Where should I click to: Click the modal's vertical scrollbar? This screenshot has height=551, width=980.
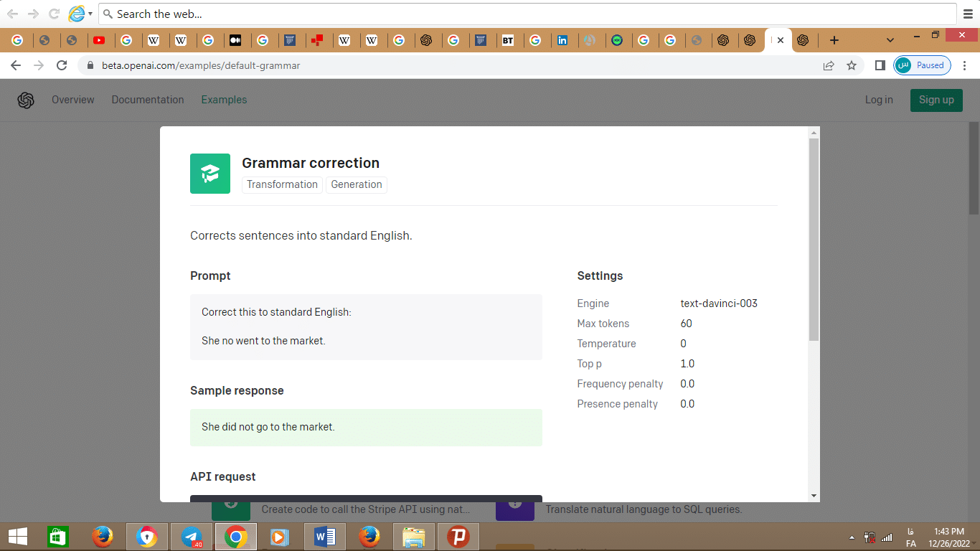pos(814,240)
